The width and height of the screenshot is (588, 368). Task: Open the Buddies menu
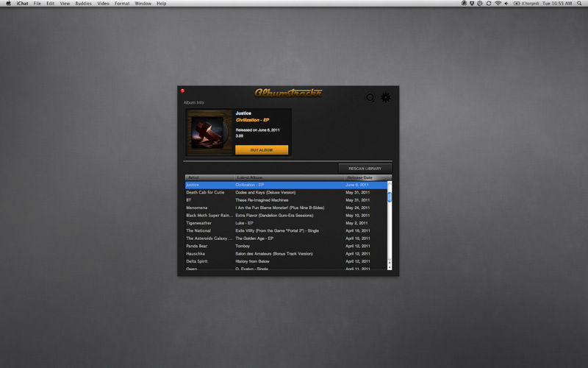(x=83, y=4)
